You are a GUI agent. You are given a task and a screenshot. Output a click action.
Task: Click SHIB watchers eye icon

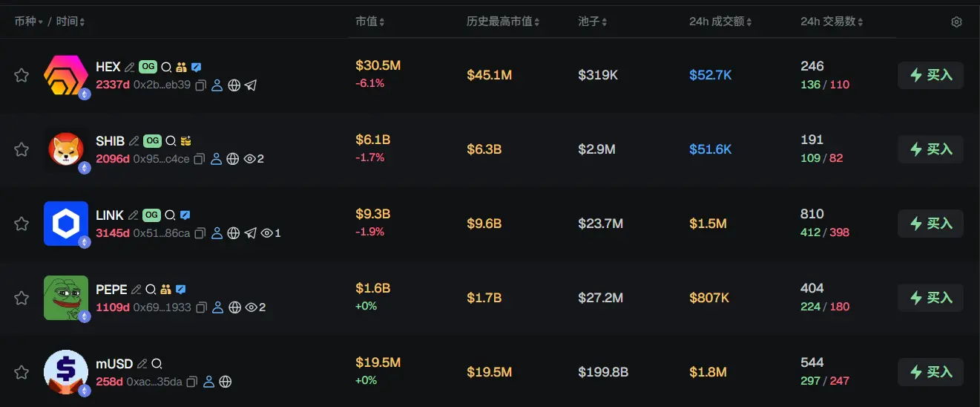250,159
